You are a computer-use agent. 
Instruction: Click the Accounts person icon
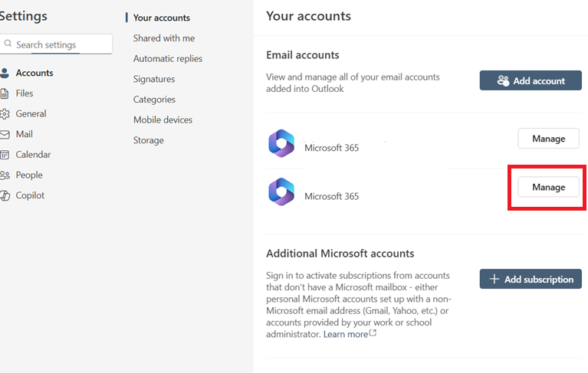coord(5,73)
